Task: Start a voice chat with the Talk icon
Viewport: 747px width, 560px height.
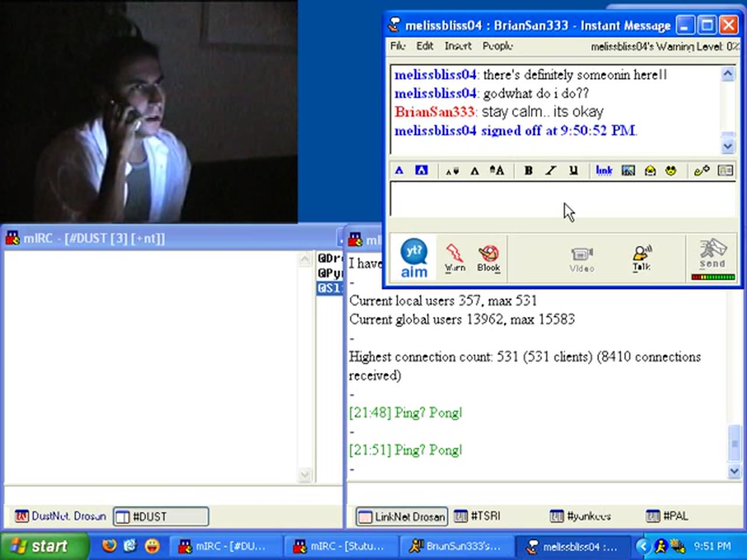Action: 642,258
